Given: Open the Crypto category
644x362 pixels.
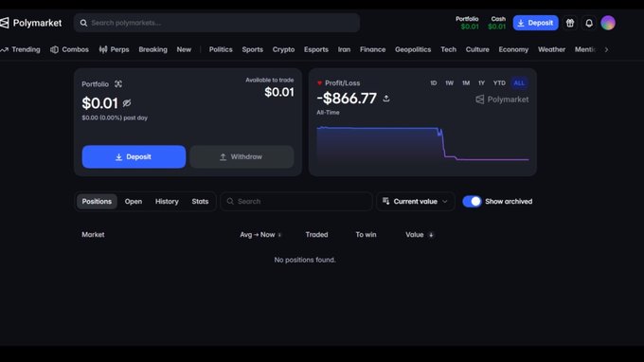Looking at the screenshot, I should click(283, 49).
